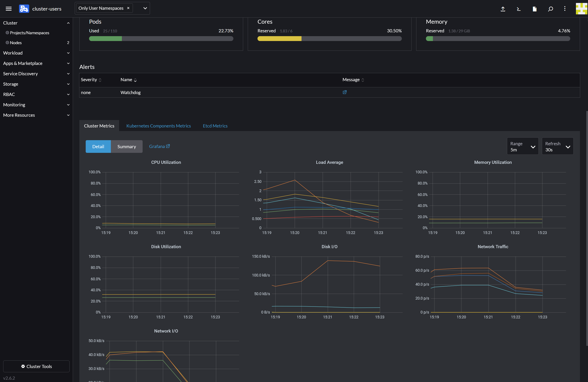Open the namespace filter dropdown arrow

tap(145, 8)
